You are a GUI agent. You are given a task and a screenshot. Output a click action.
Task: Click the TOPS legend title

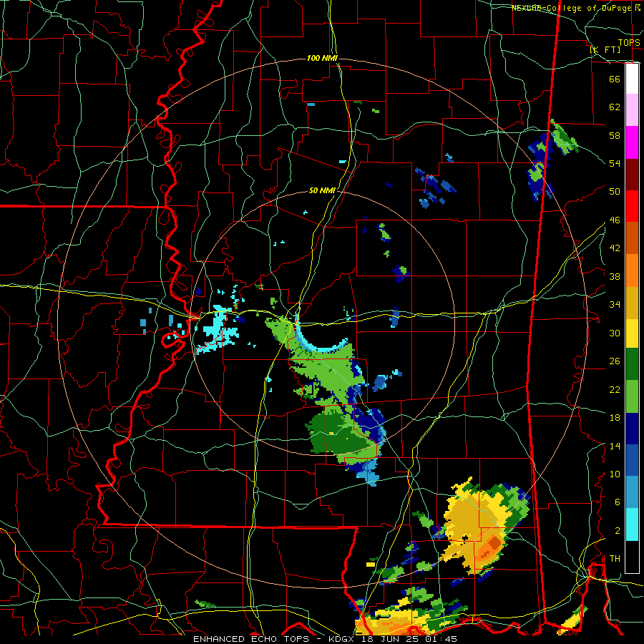(x=629, y=43)
